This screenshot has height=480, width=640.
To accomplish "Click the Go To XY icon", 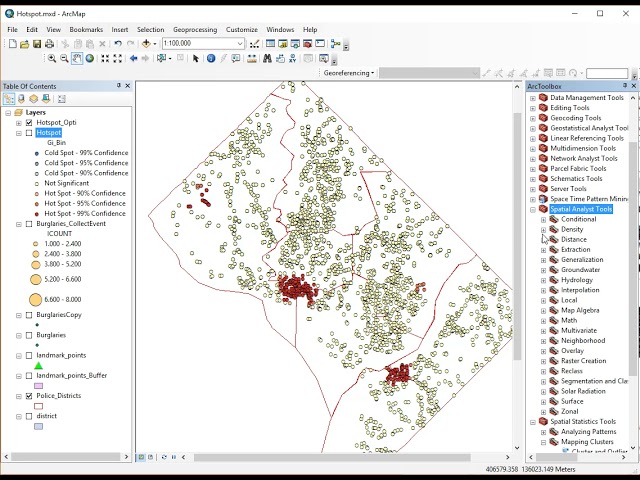I will coord(292,58).
